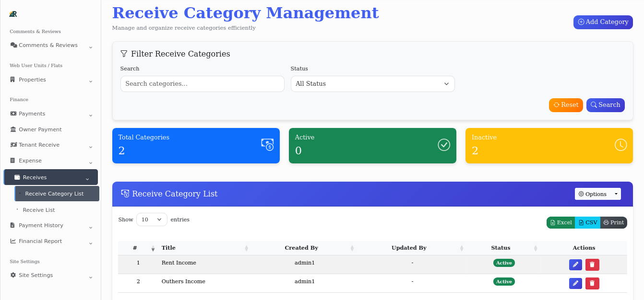Open the filter funnel icon above Filter Receive Categories
644x300 pixels.
(x=124, y=54)
